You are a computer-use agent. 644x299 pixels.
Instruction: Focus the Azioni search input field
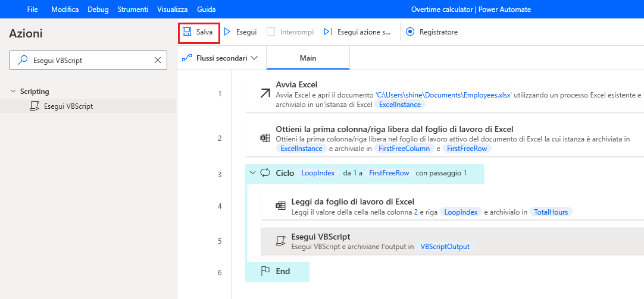tap(88, 60)
